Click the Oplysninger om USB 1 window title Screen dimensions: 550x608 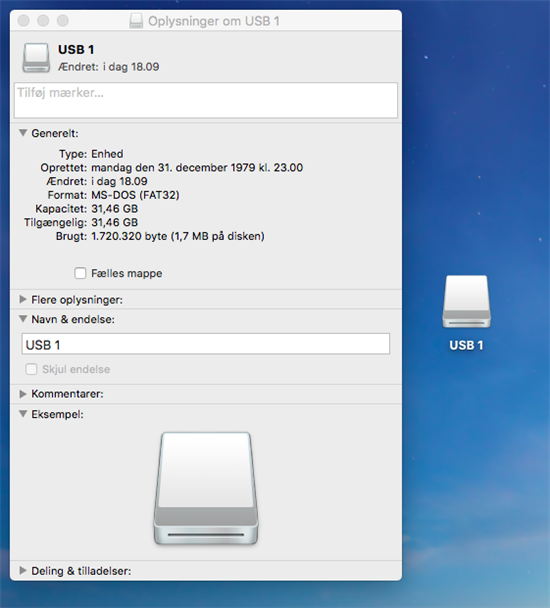(214, 21)
